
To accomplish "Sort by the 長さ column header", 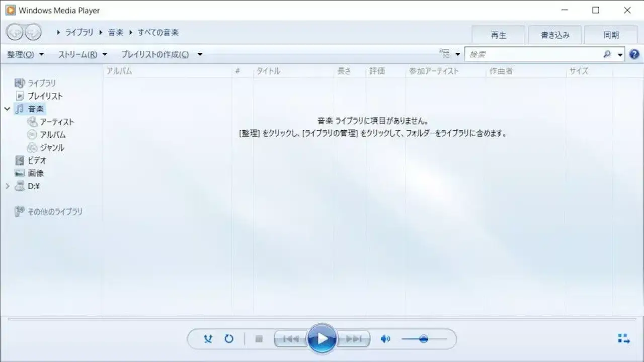I will 350,71.
